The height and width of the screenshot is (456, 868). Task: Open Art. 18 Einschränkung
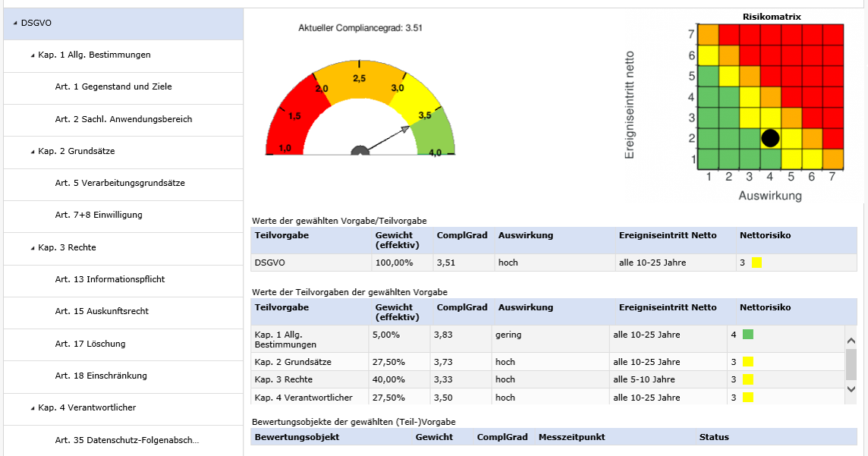(102, 376)
